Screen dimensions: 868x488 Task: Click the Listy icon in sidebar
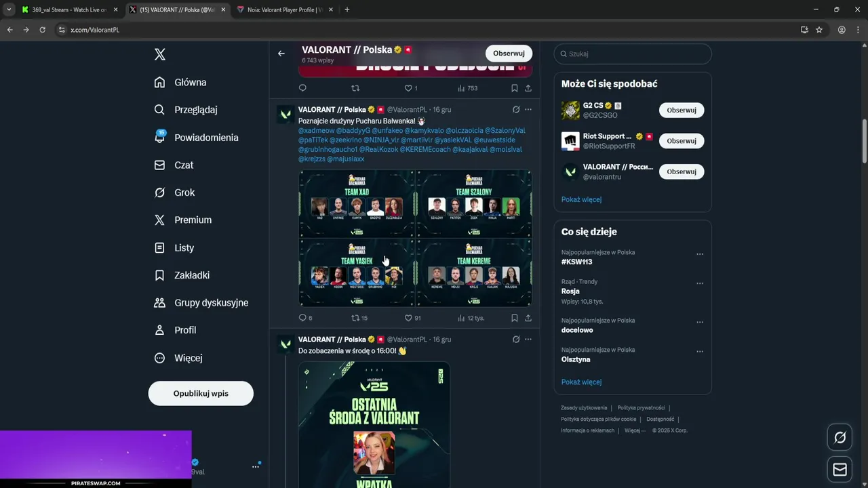pos(159,248)
